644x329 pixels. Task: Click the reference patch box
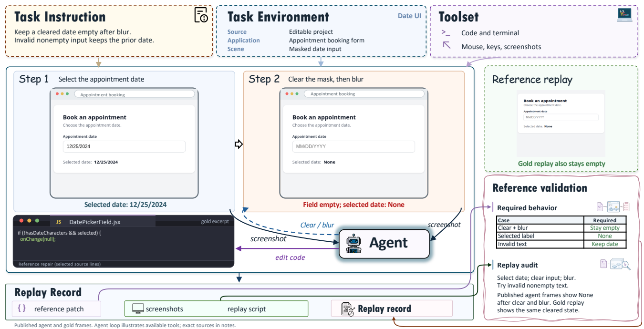56,309
